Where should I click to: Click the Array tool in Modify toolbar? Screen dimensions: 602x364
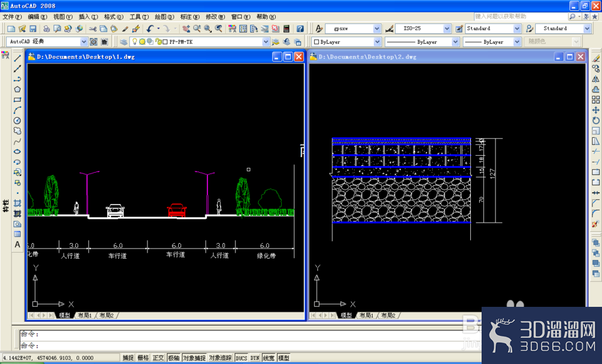pos(595,100)
